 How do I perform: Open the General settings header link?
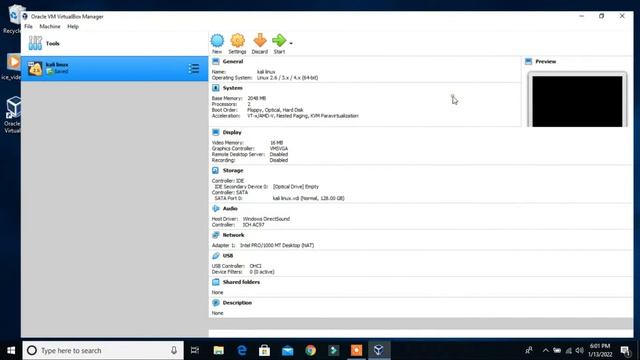[x=233, y=61]
